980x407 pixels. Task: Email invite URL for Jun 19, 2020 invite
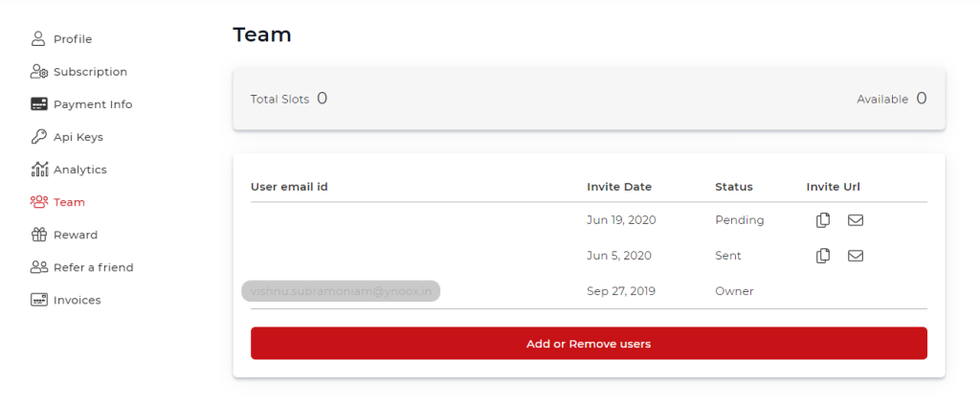pyautogui.click(x=855, y=220)
